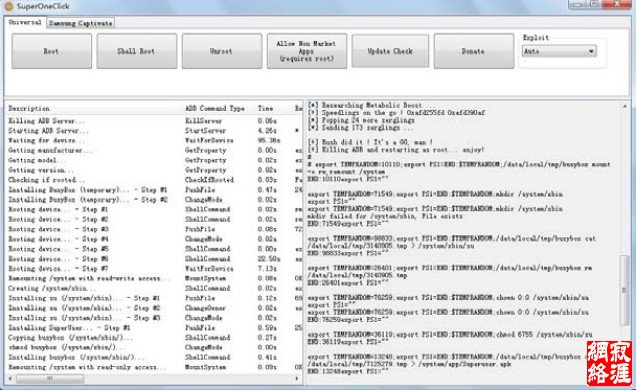Viewport: 637px width, 391px height.
Task: Select the Getting version row
Action: point(154,170)
